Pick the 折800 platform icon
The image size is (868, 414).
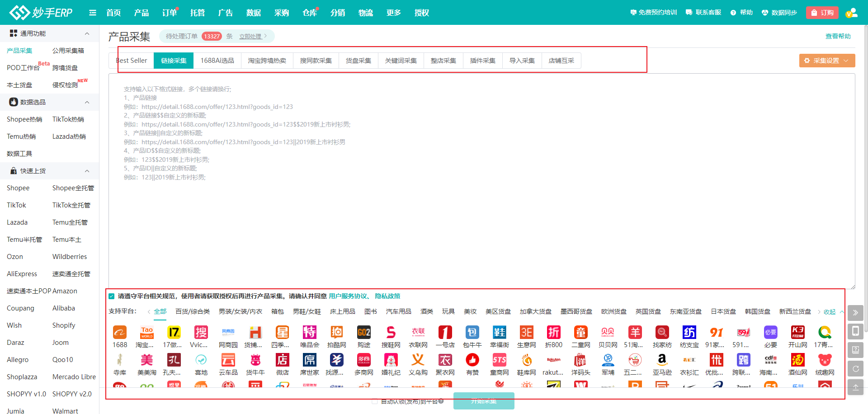(554, 333)
